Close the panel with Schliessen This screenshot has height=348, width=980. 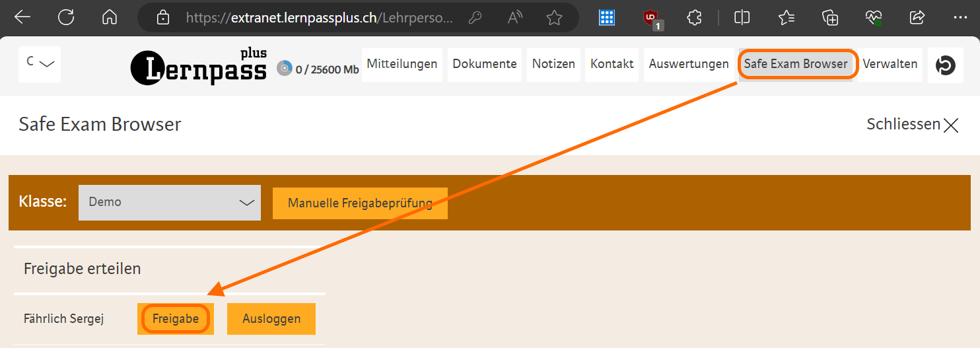tap(912, 124)
